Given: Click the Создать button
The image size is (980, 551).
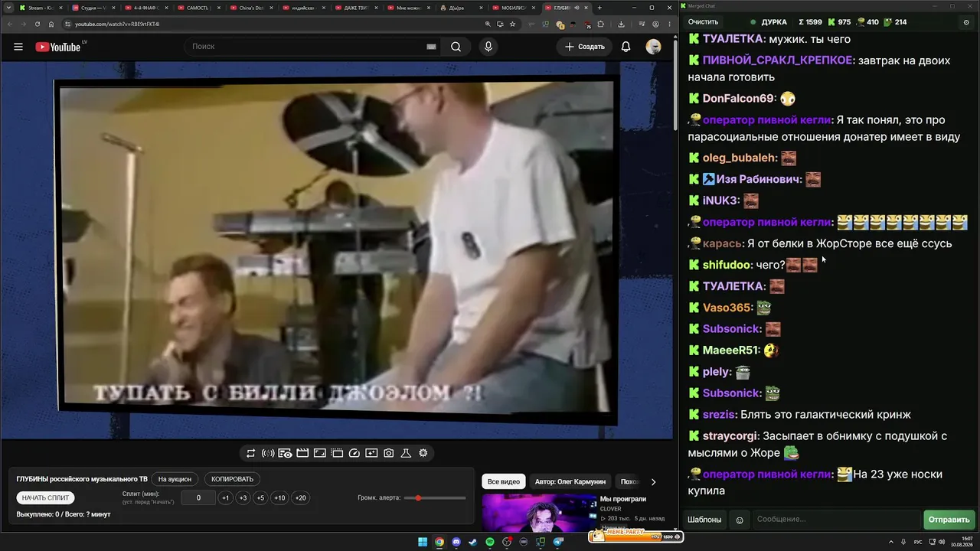Looking at the screenshot, I should 585,47.
